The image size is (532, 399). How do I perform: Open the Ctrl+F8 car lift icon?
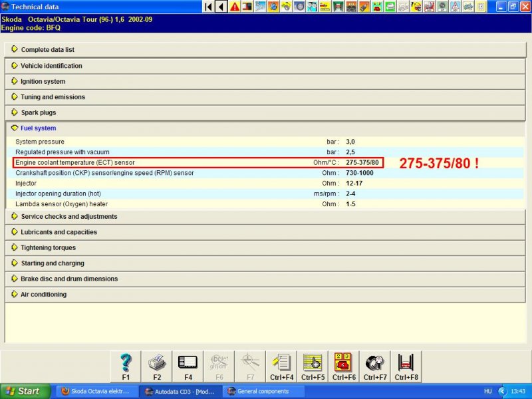406,367
